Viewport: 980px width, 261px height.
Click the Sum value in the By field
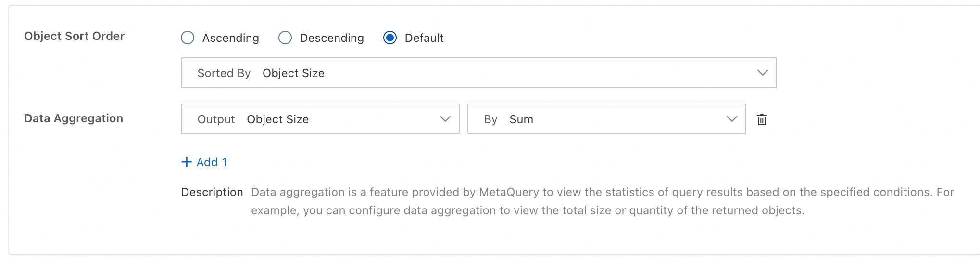(521, 119)
